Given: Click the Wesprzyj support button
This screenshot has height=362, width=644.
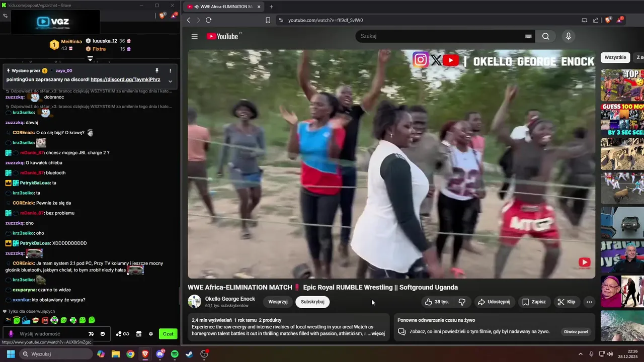Looking at the screenshot, I should [x=278, y=302].
